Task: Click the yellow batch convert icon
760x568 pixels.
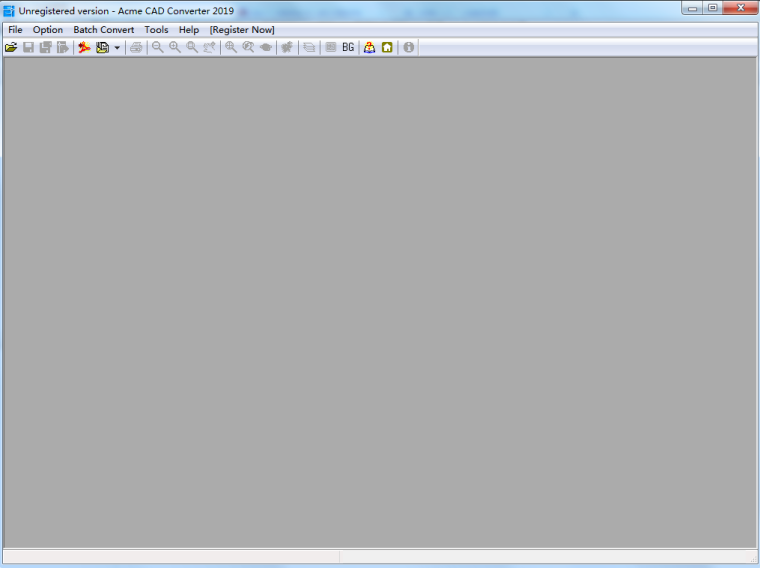Action: (102, 47)
